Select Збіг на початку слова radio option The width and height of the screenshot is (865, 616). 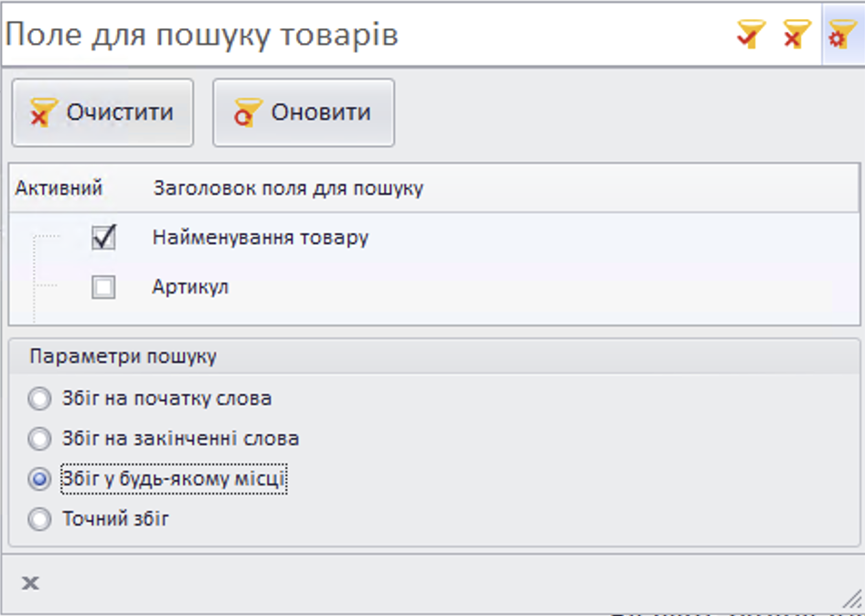coord(39,399)
